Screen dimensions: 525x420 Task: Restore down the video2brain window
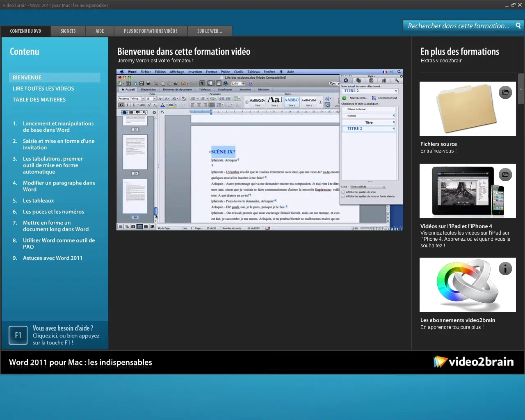514,5
